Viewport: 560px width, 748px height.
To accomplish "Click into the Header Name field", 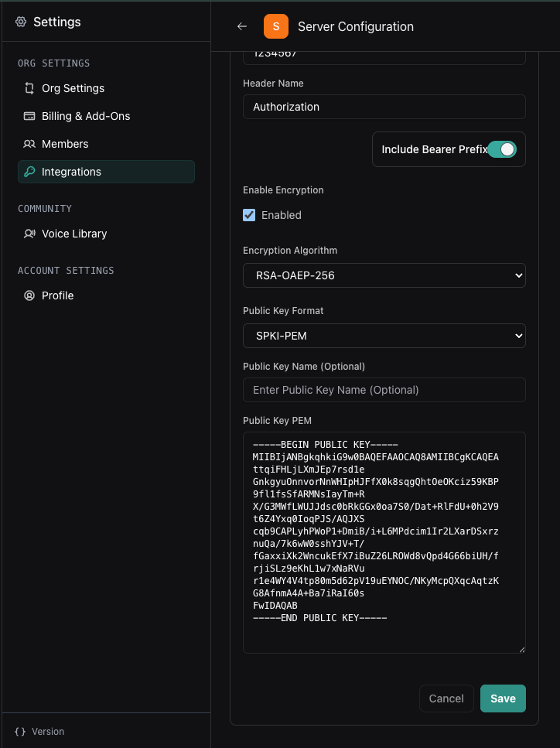I will (384, 107).
